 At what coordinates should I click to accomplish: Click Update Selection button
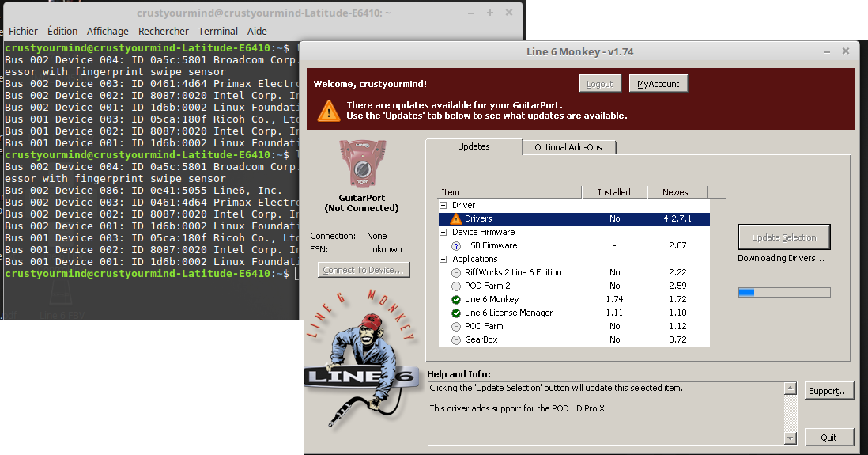click(x=784, y=237)
